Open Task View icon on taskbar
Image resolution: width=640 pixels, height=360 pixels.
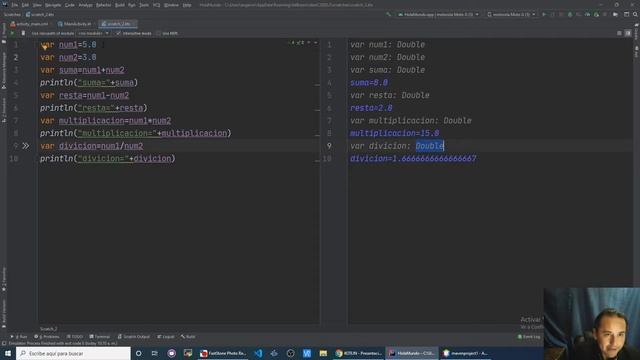[155, 353]
